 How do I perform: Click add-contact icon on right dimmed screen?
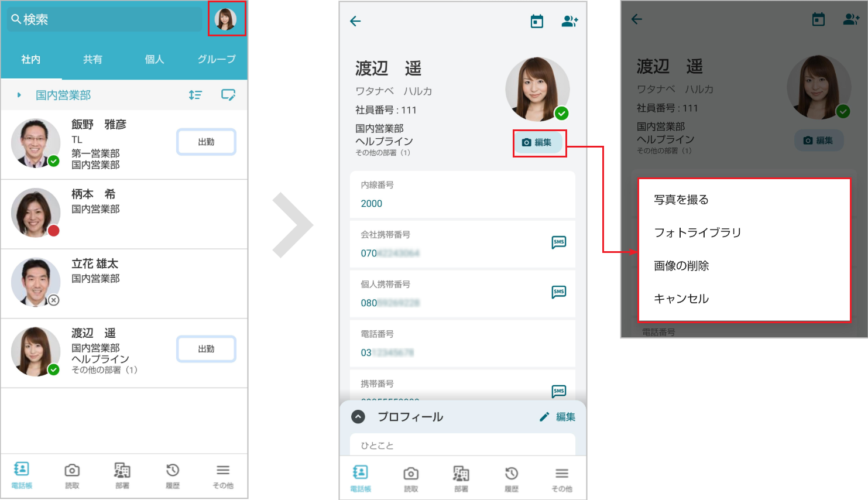click(851, 19)
